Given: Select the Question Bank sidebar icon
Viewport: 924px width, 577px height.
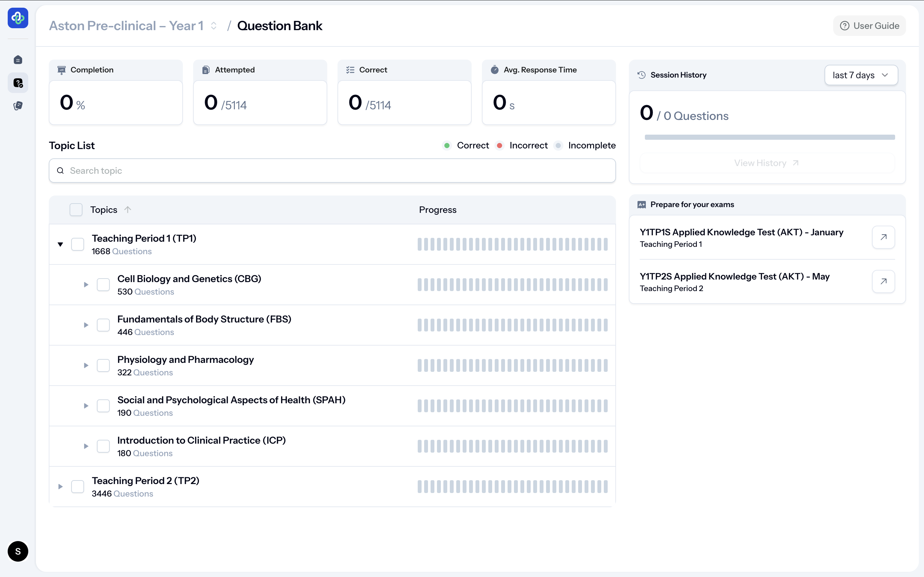Looking at the screenshot, I should 18,83.
